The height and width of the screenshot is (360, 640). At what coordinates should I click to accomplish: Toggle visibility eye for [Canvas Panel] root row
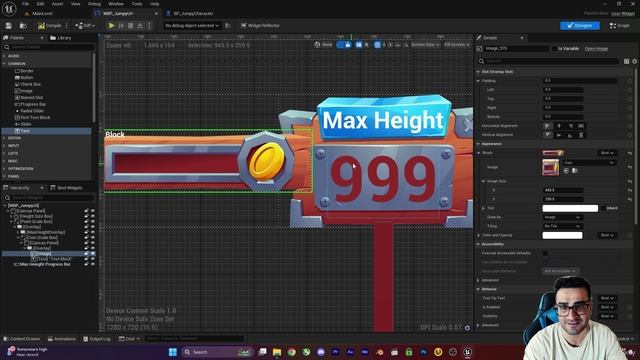pos(93,211)
